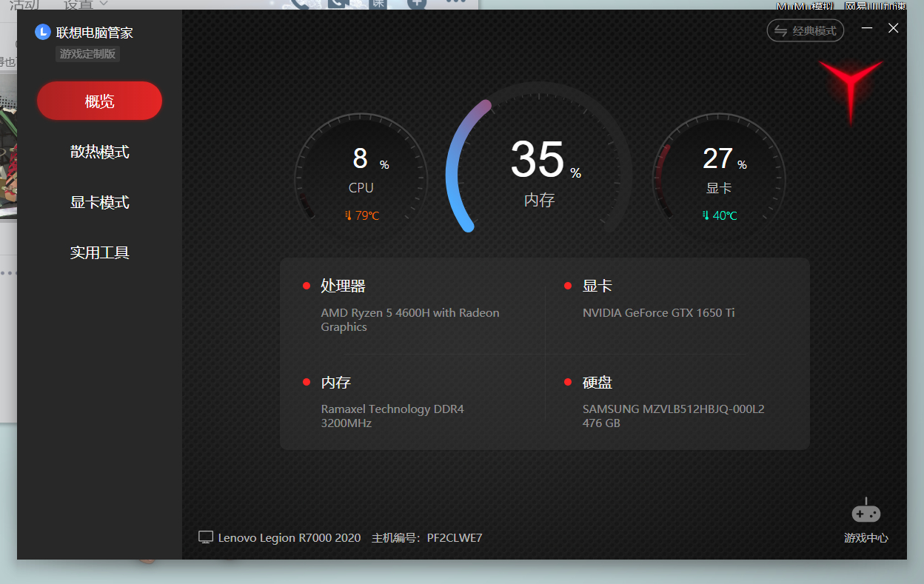Viewport: 924px width, 584px height.
Task: Click the 联想电脑管家 app title
Action: tap(95, 33)
